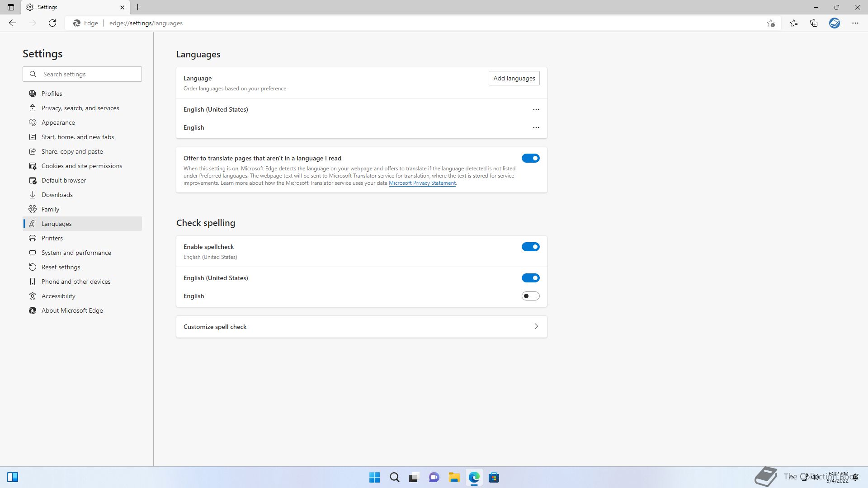The height and width of the screenshot is (488, 868).
Task: Open Share, copy and paste settings
Action: click(82, 151)
